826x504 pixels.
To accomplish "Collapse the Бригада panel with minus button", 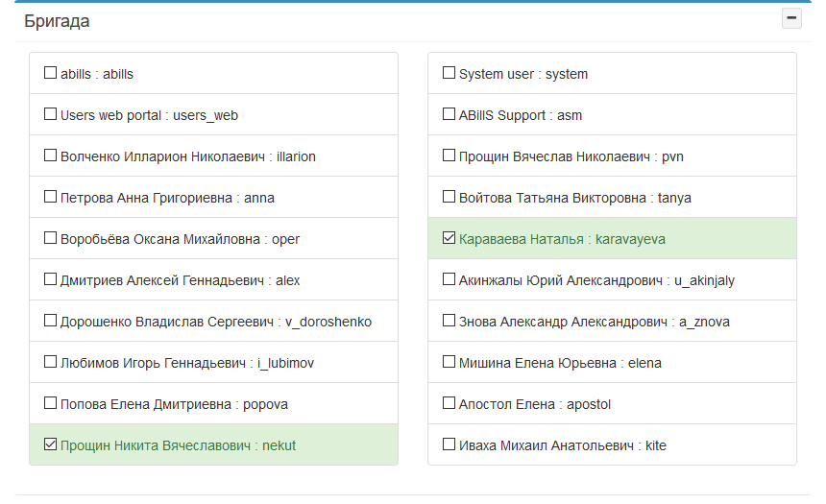I will 791,18.
